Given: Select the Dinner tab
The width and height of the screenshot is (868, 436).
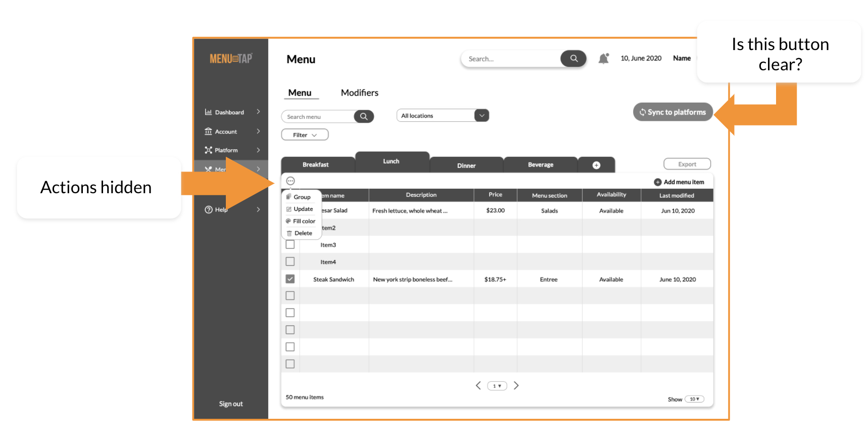Looking at the screenshot, I should click(466, 165).
